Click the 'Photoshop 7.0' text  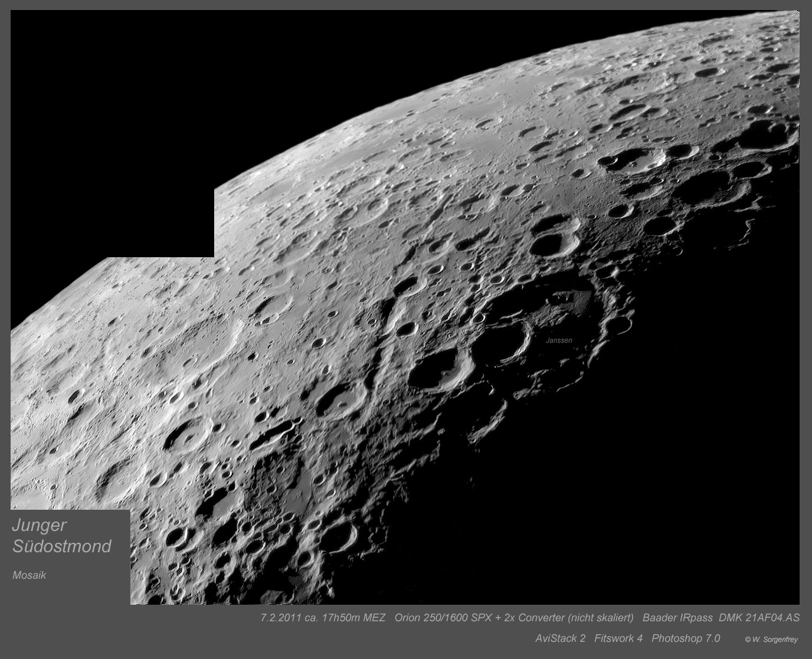pyautogui.click(x=686, y=638)
